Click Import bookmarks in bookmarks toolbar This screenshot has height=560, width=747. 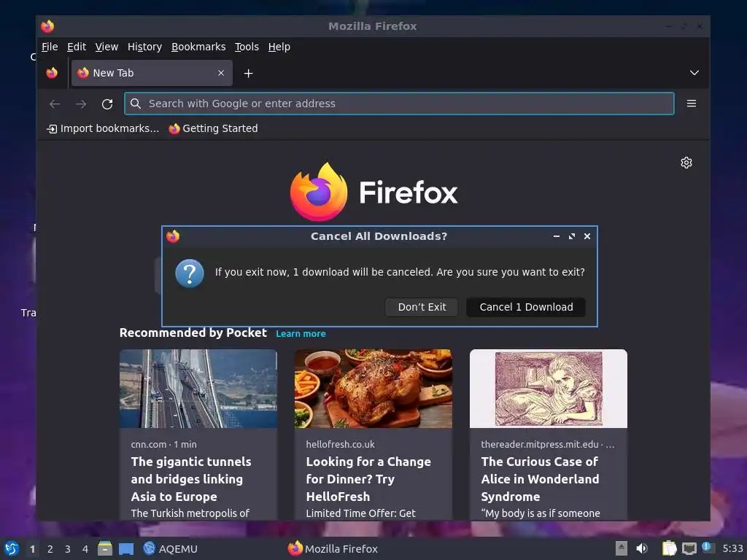point(103,128)
